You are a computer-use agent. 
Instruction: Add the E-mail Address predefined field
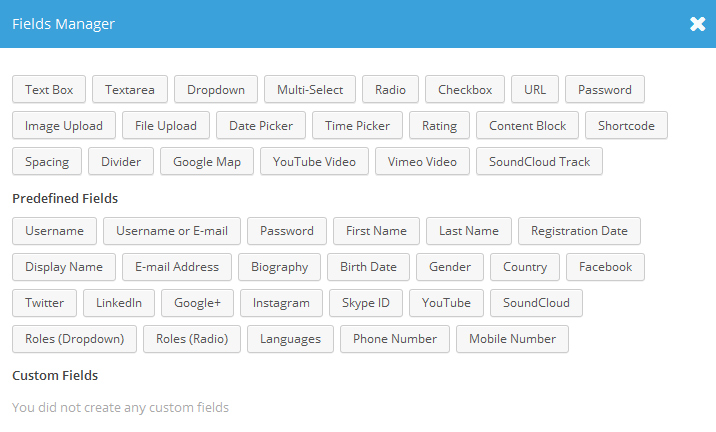pyautogui.click(x=177, y=267)
